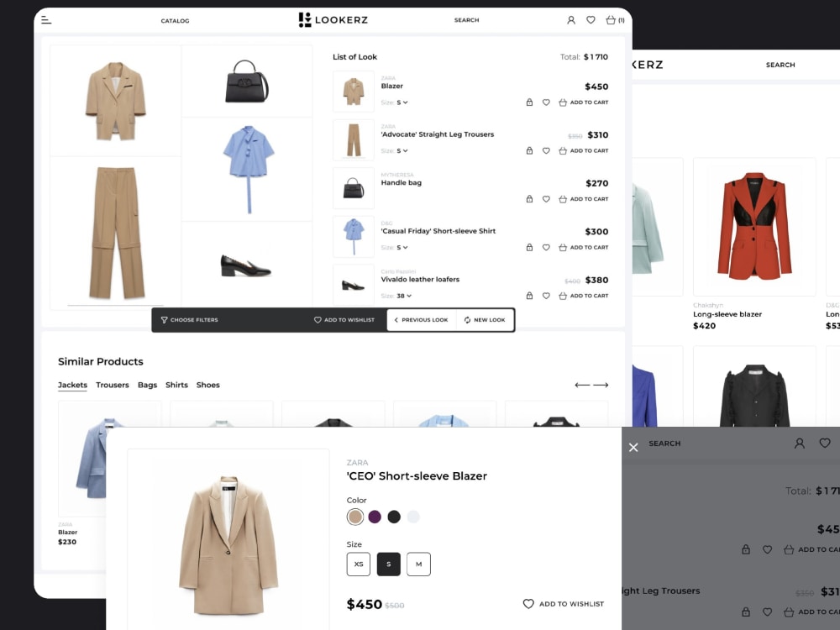Open Choose Filters in the look toolbar

tap(189, 320)
